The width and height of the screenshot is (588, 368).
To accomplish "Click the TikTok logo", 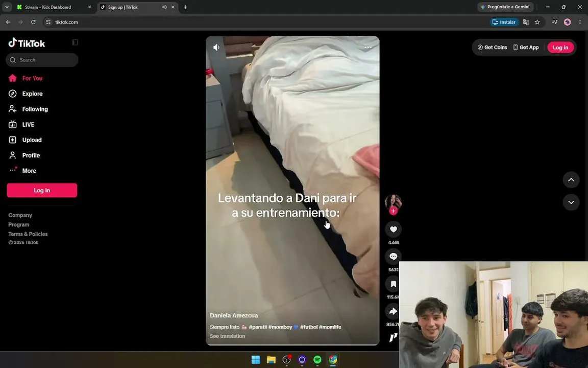I will (x=27, y=43).
